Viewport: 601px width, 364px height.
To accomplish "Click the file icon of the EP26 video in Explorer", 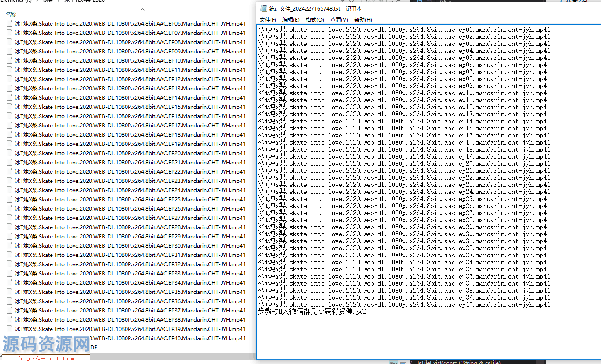I will click(10, 208).
